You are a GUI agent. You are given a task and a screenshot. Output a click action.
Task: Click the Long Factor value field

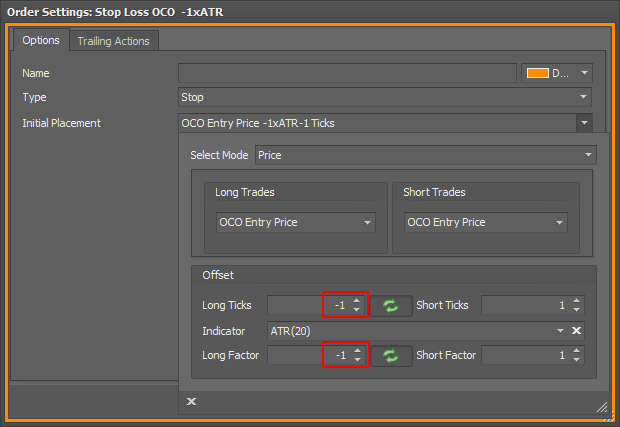tap(308, 355)
